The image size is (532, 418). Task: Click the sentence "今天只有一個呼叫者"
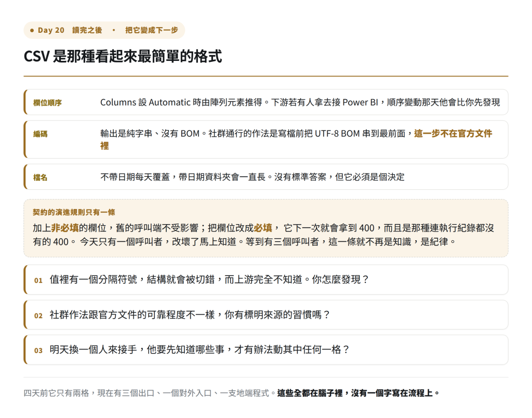click(121, 242)
